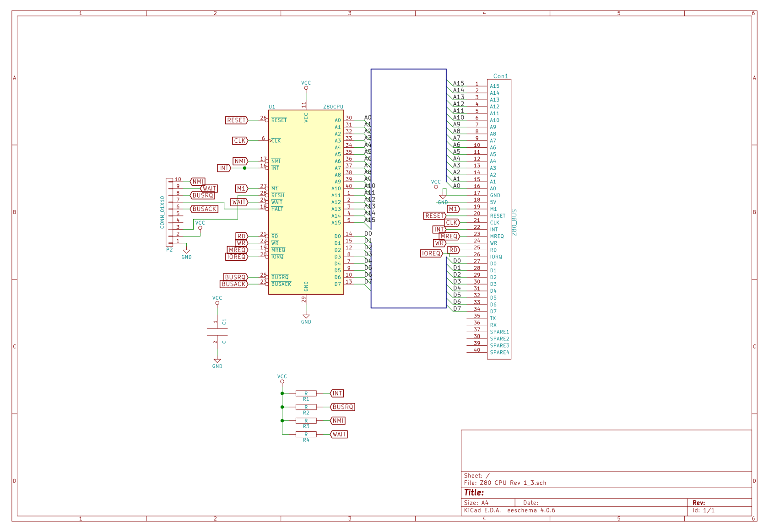
Task: Click the BUSACK label near pin 23
Action: [x=234, y=284]
